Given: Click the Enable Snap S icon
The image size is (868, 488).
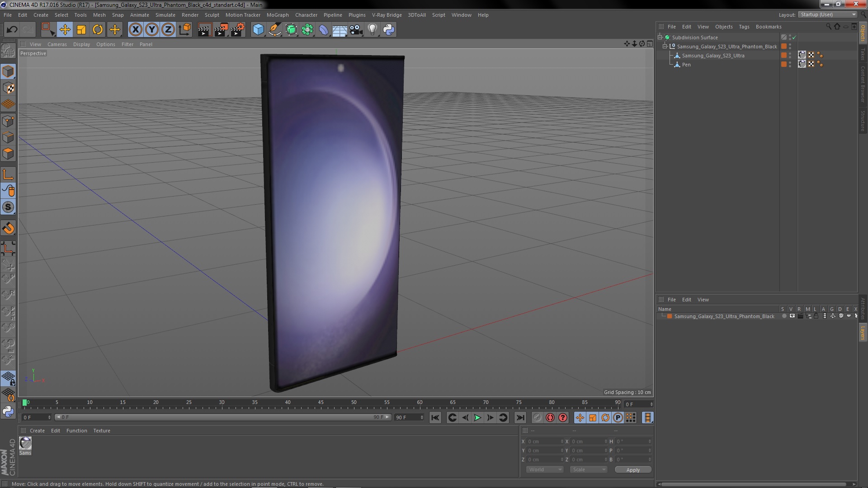Looking at the screenshot, I should coord(8,207).
